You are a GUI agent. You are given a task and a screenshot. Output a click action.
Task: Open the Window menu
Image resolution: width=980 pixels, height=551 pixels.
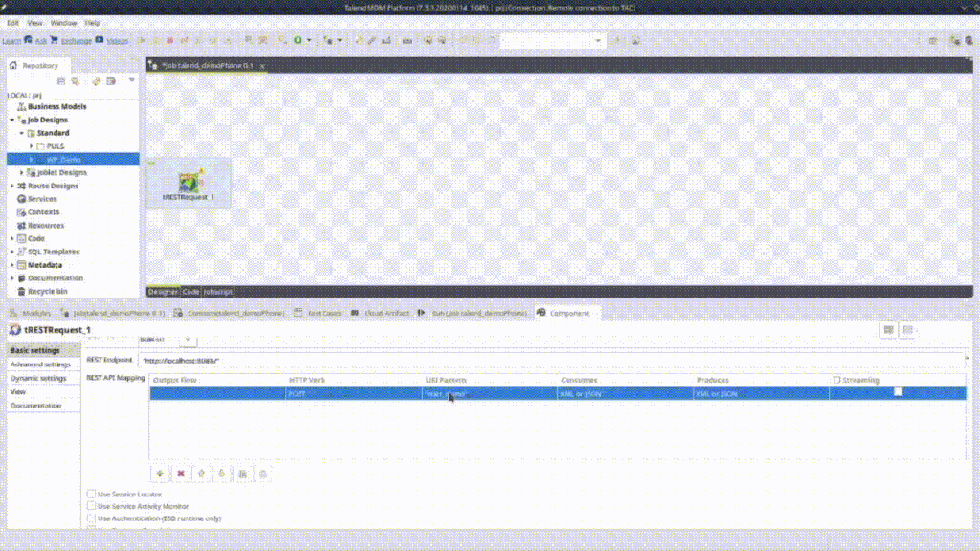tap(64, 23)
